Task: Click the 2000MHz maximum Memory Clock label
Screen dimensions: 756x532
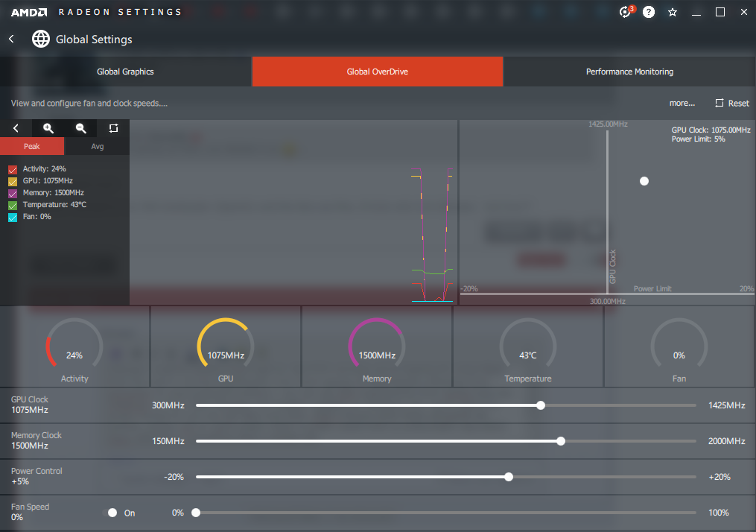Action: (727, 441)
